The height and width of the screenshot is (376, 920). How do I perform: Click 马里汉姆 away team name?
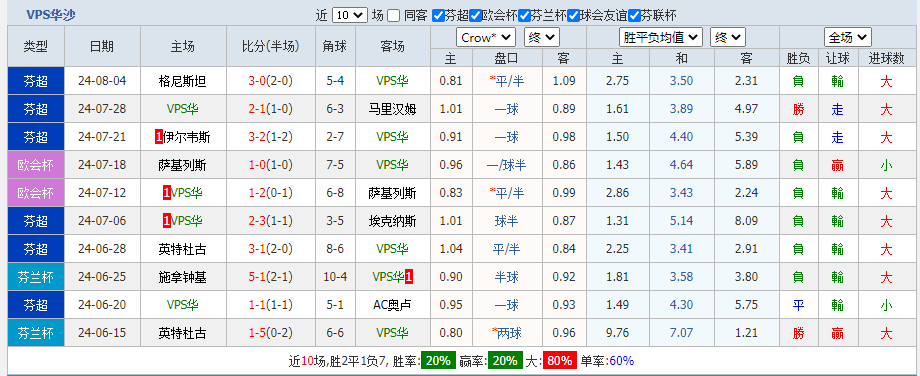393,109
